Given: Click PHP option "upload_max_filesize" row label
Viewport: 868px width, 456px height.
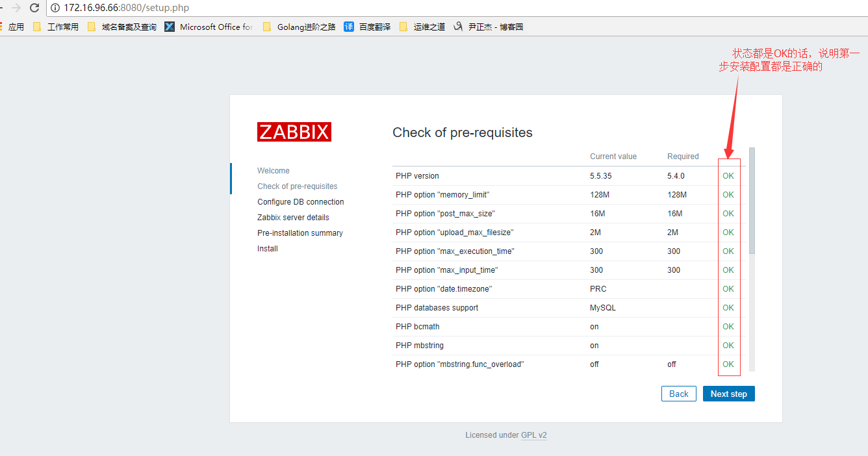Looking at the screenshot, I should (455, 233).
